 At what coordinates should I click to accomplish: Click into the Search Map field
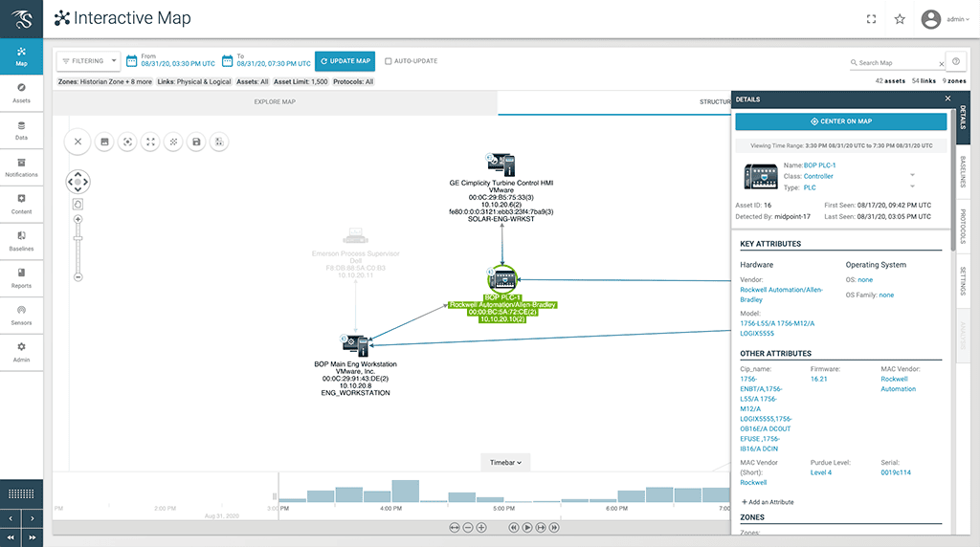pyautogui.click(x=896, y=63)
